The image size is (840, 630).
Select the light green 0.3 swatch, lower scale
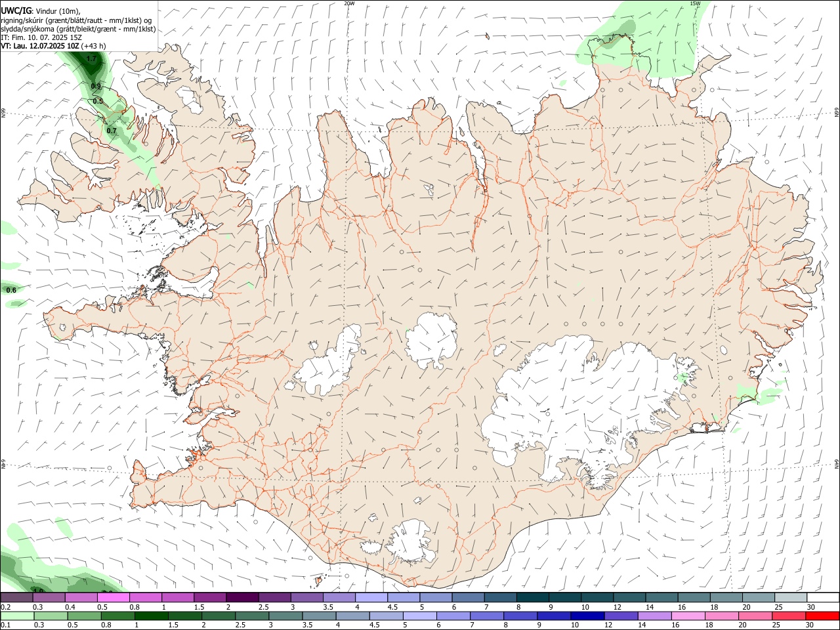[x=51, y=616]
